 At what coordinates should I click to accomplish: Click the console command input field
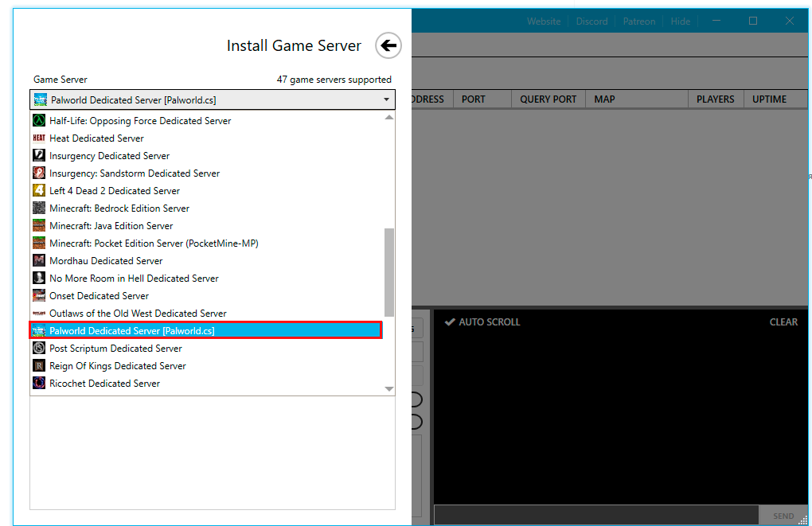596,515
